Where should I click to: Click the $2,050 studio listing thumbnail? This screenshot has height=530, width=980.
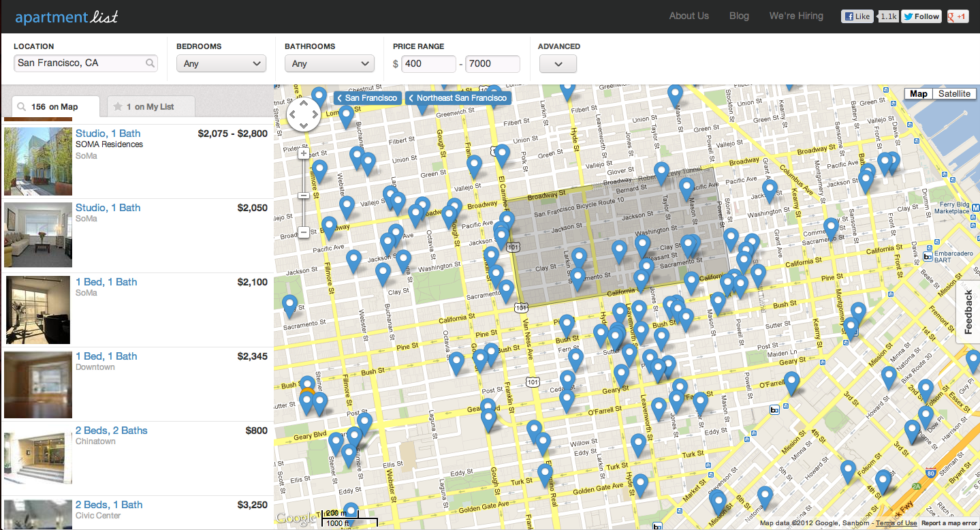click(x=38, y=235)
